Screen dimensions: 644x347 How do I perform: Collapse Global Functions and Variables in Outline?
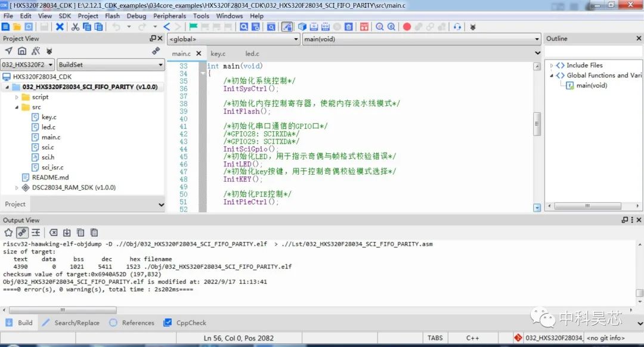pos(552,76)
